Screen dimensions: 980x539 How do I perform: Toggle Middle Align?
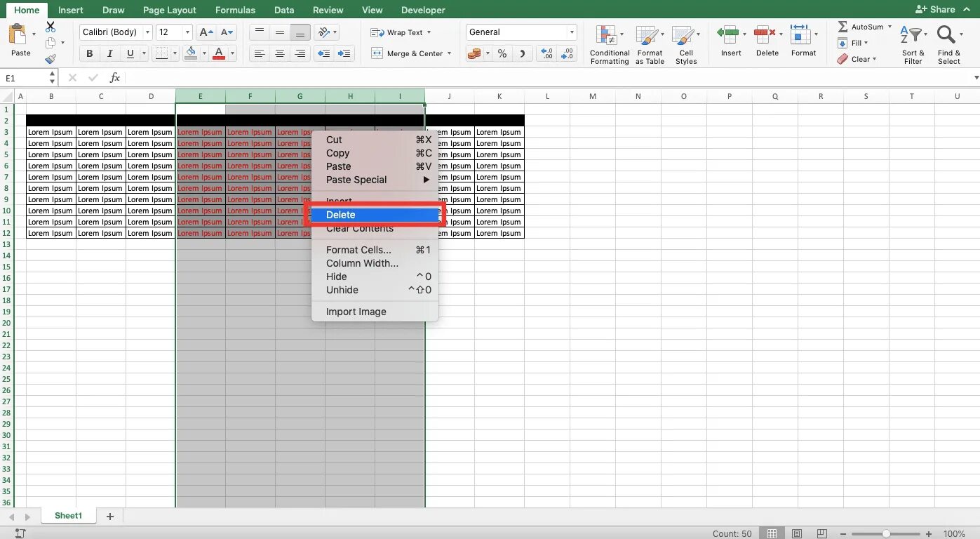point(280,32)
